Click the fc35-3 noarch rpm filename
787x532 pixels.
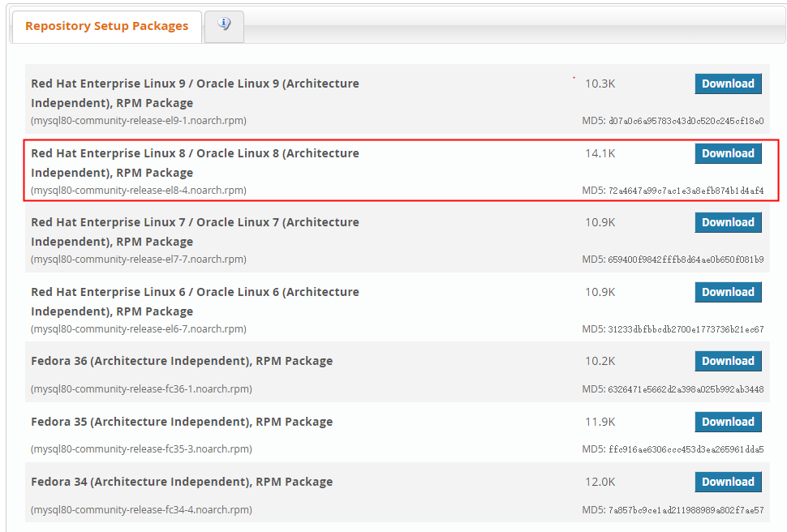pos(141,449)
